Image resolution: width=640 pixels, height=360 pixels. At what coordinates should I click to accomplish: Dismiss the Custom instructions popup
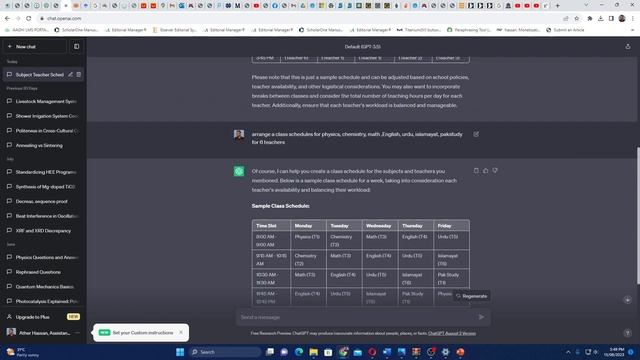[181, 332]
